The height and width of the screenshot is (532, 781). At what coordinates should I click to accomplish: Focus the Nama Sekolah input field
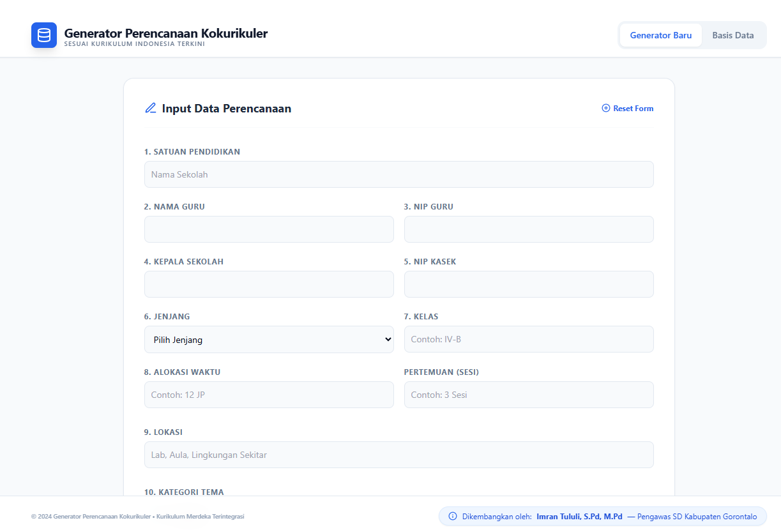point(398,174)
